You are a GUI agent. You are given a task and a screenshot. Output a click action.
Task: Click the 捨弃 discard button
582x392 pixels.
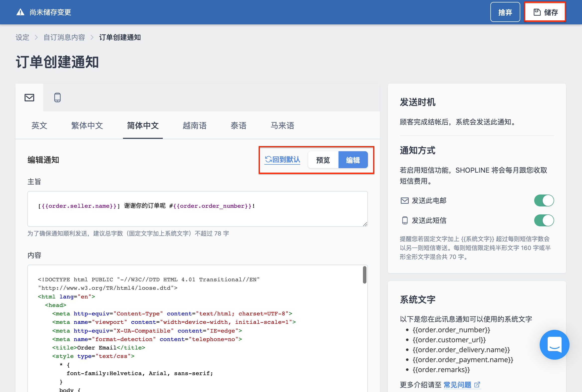505,12
